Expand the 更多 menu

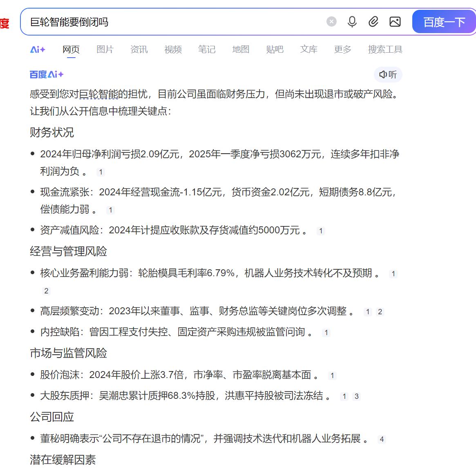tap(343, 49)
